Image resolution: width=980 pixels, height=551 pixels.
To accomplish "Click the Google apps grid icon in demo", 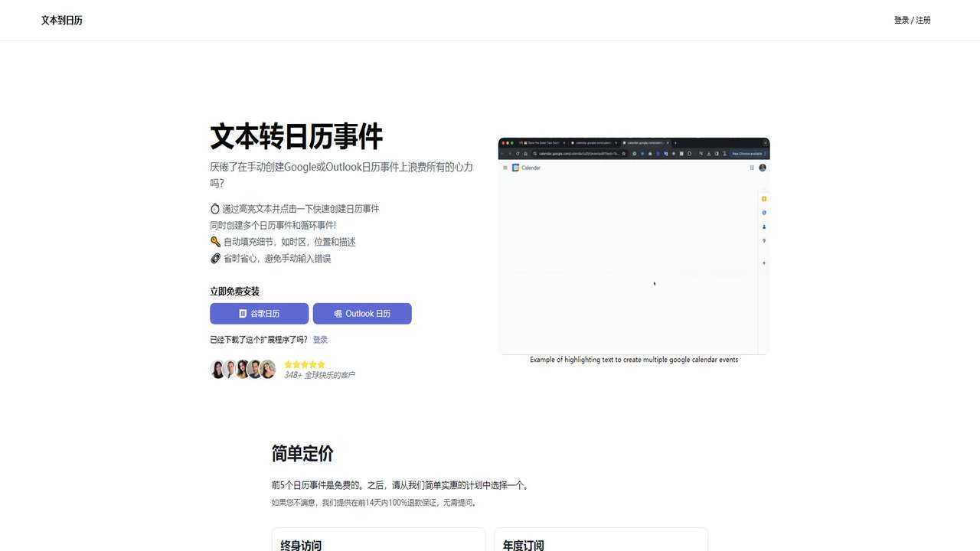I will tap(752, 168).
